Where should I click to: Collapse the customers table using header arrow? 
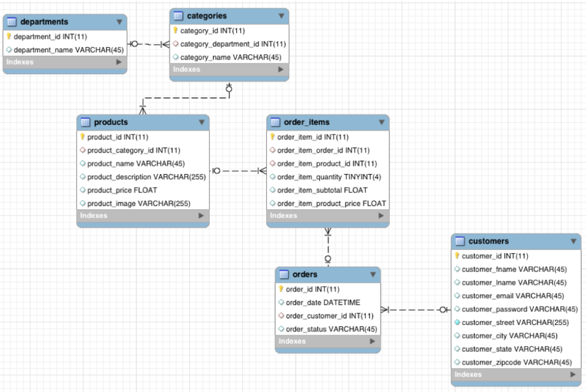click(573, 242)
